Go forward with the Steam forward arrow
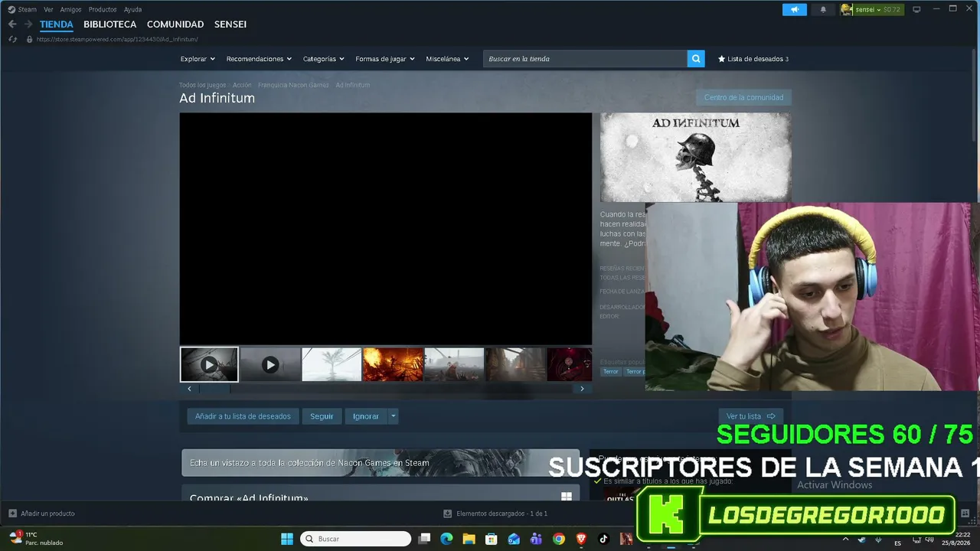 [28, 24]
